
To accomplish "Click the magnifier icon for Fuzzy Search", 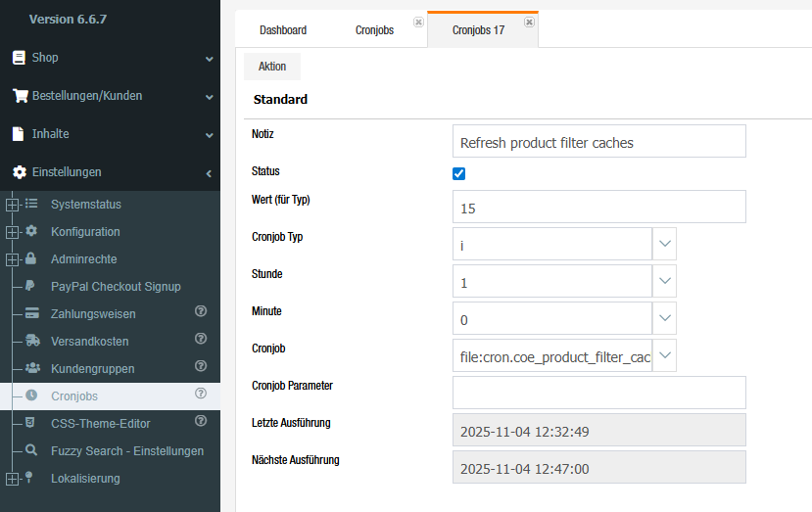I will pos(31,451).
